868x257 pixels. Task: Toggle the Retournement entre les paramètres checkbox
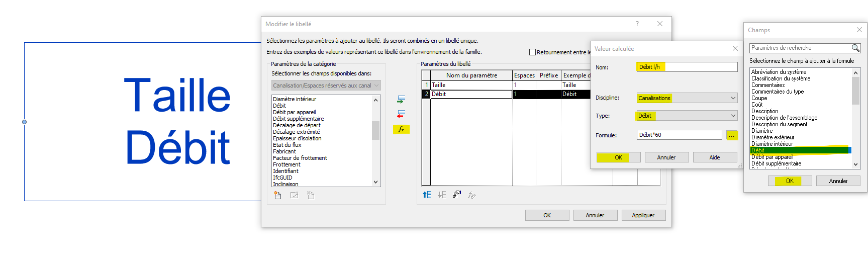click(x=532, y=52)
